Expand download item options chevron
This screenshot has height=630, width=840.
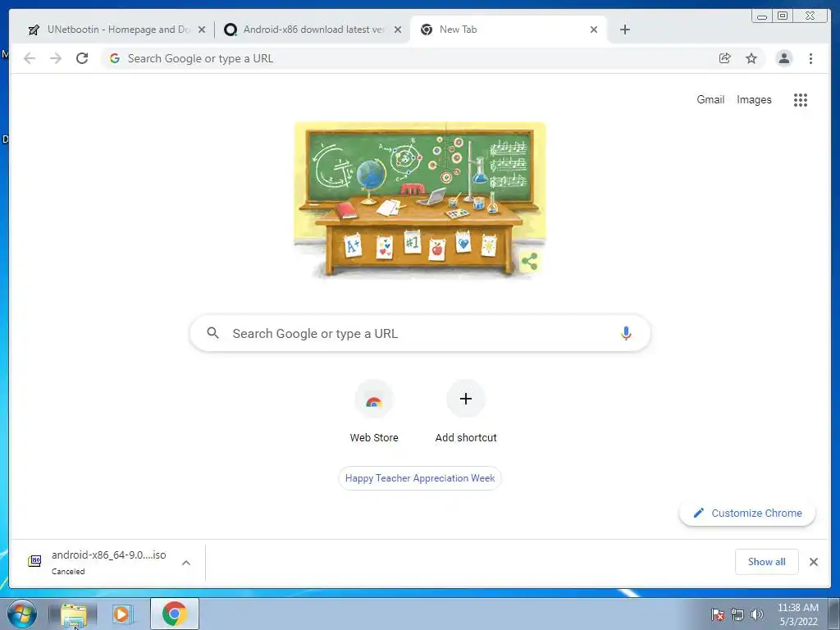point(186,563)
